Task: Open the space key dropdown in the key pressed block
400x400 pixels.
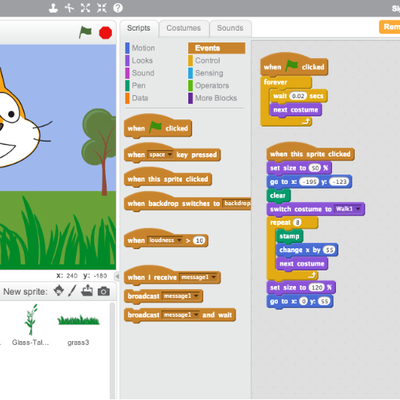Action: 160,155
